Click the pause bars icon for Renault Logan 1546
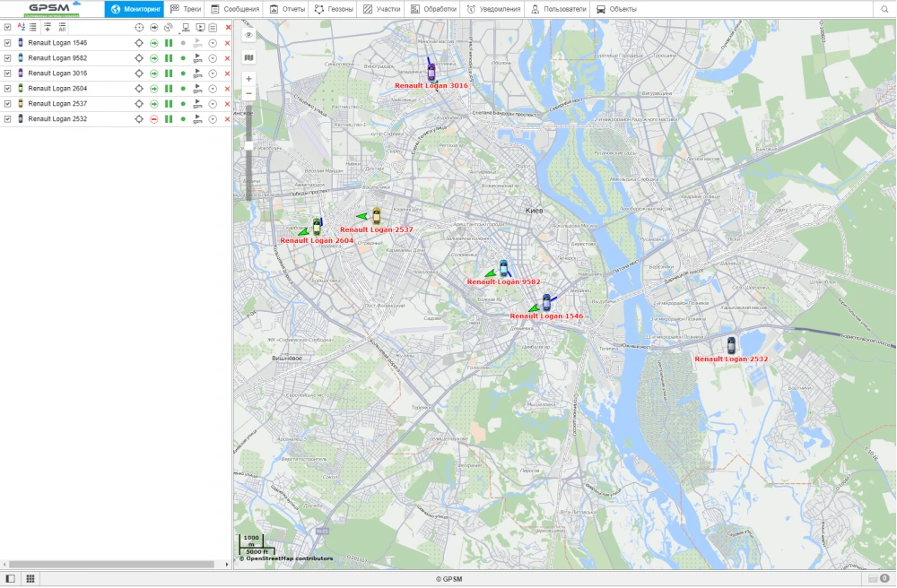The height and width of the screenshot is (588, 897). [169, 42]
